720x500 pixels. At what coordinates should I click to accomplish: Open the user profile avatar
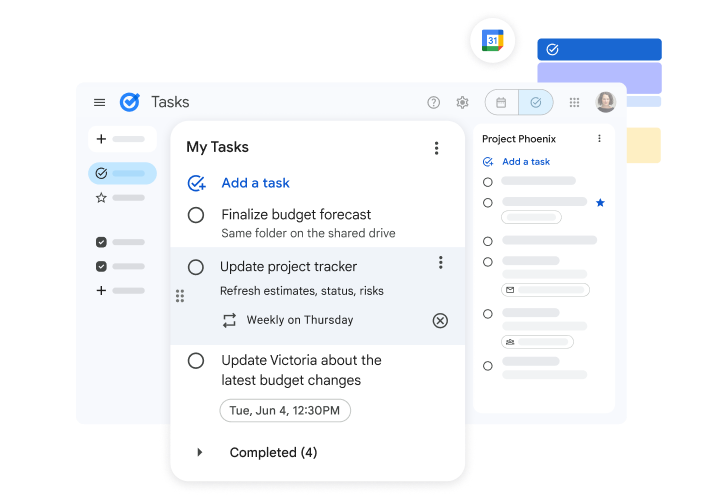(x=605, y=102)
